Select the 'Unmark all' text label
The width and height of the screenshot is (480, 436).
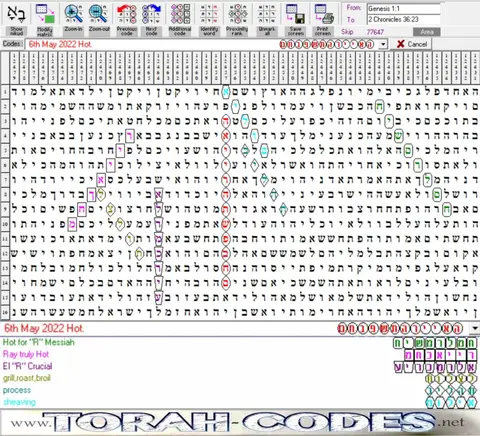point(267,31)
